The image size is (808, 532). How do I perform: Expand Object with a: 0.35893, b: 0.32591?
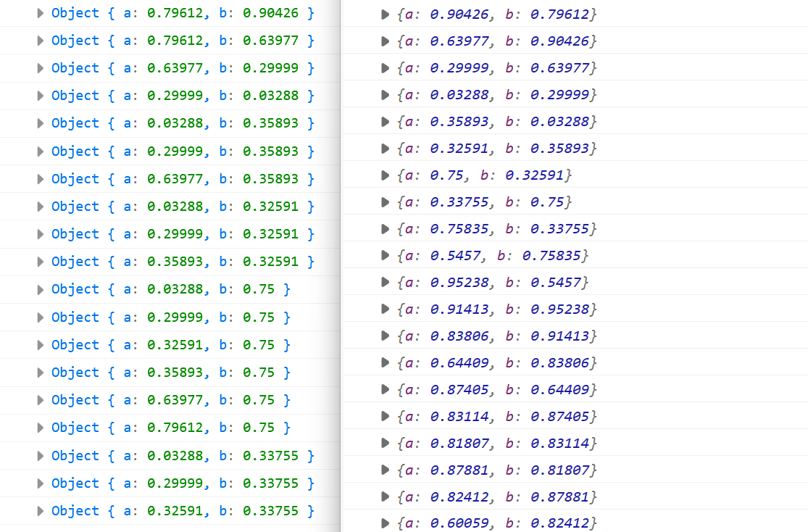(41, 262)
